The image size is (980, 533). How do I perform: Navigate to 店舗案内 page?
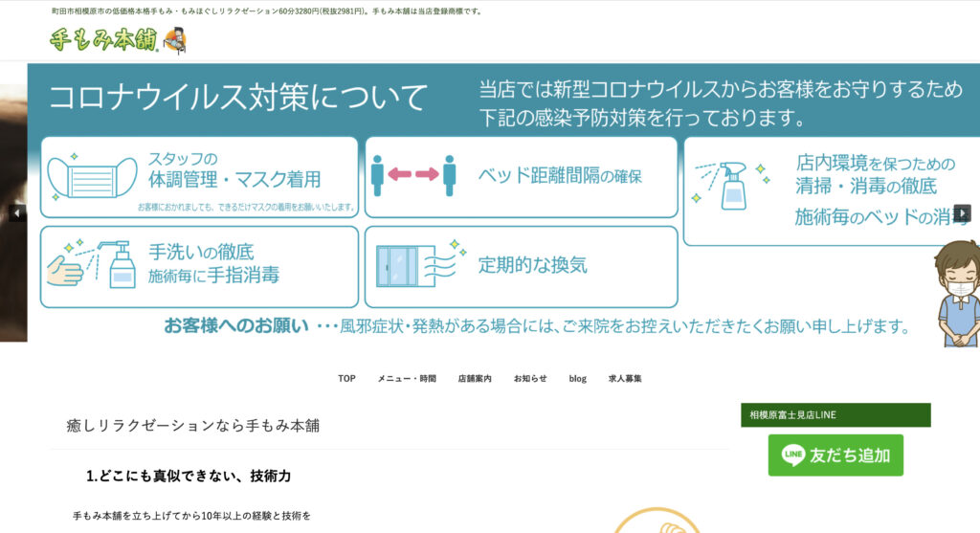[x=475, y=378]
